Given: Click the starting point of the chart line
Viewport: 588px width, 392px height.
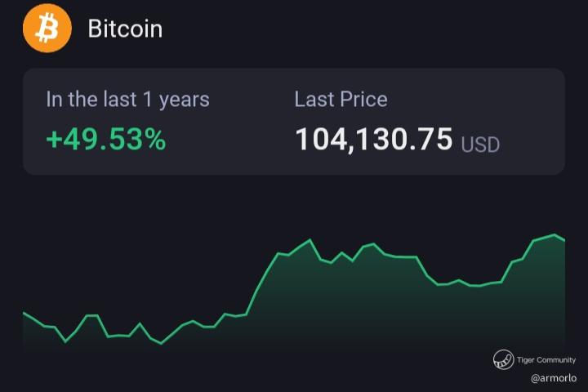Looking at the screenshot, I should (x=24, y=313).
